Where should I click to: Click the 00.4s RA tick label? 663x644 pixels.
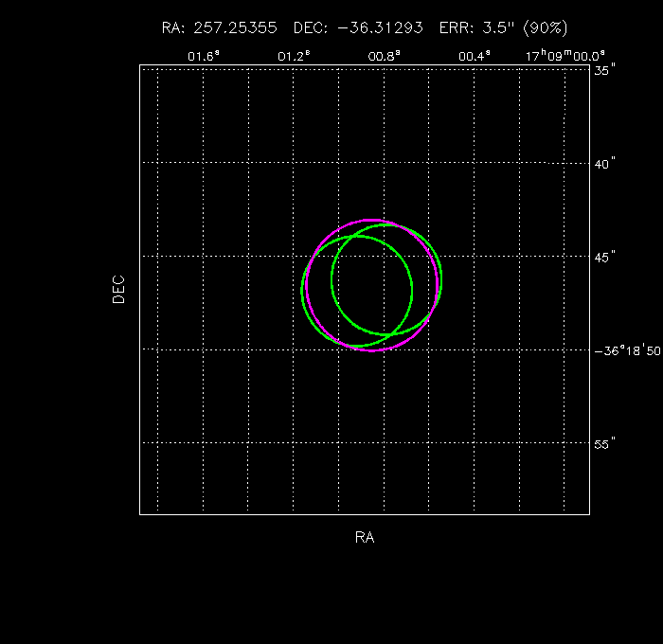point(474,56)
